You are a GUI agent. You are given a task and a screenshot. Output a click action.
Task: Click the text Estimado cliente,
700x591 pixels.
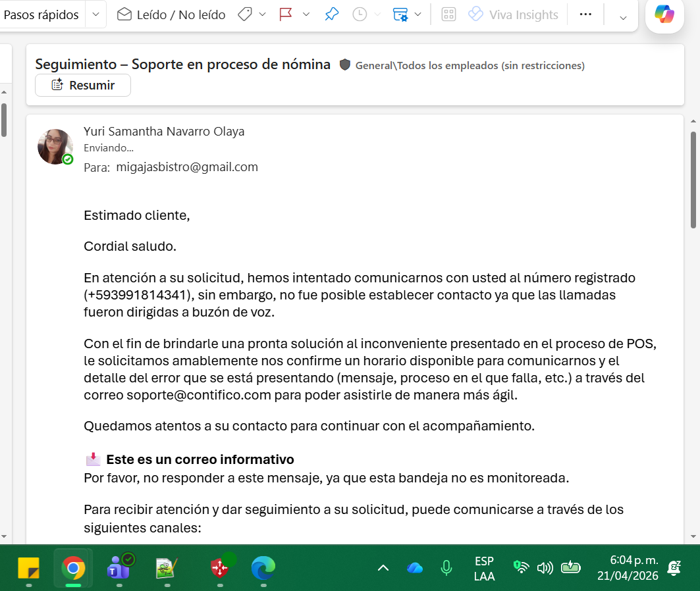[x=136, y=215]
